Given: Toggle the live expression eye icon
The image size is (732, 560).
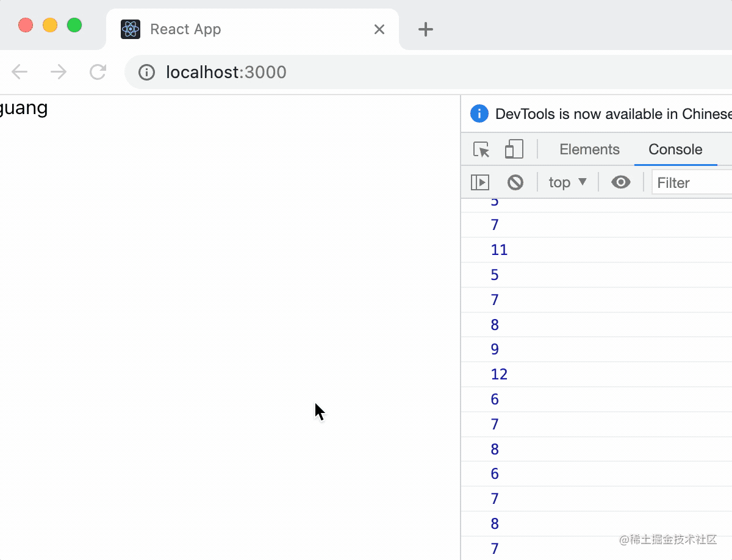Looking at the screenshot, I should click(620, 182).
